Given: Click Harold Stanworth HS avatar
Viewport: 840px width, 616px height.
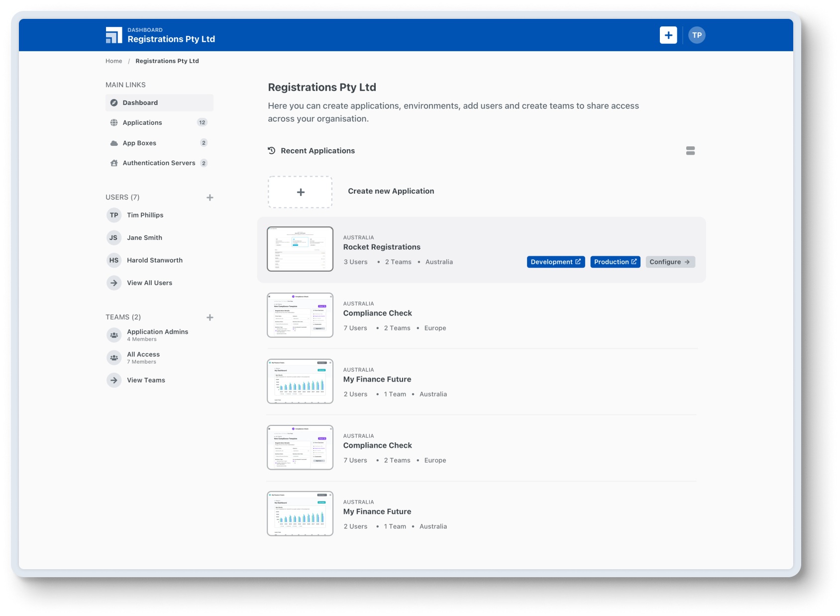Looking at the screenshot, I should tap(114, 260).
